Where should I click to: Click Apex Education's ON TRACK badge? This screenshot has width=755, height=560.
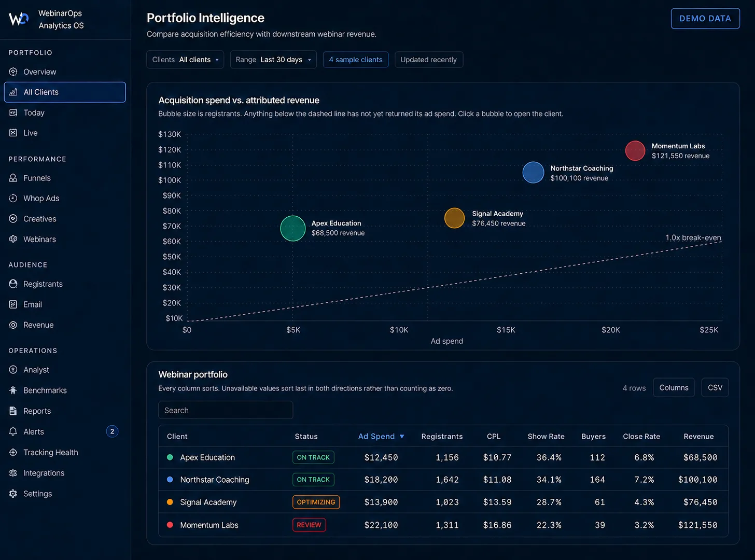(x=313, y=457)
